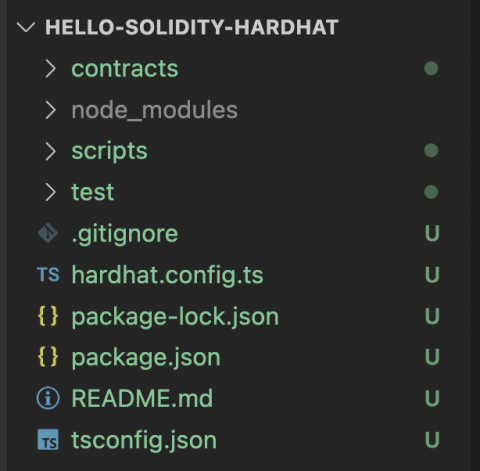This screenshot has height=471, width=480.
Task: Click the TS square icon next to tsconfig.json
Action: point(48,440)
